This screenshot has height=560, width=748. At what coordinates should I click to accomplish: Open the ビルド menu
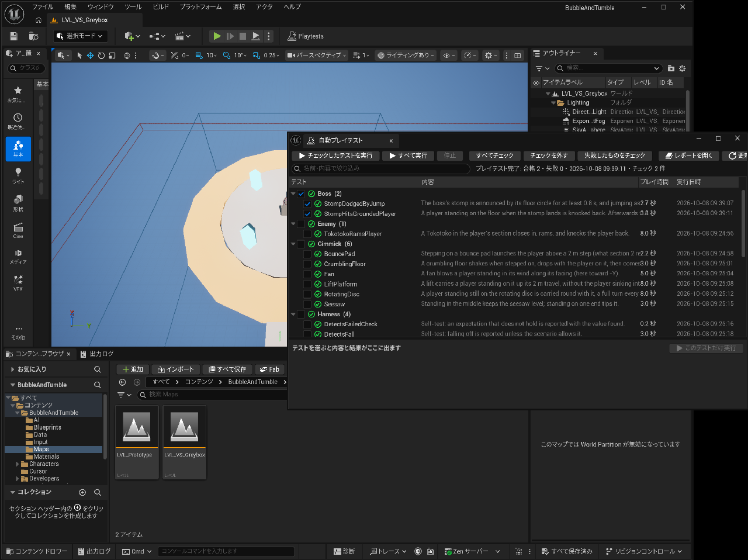coord(161,7)
